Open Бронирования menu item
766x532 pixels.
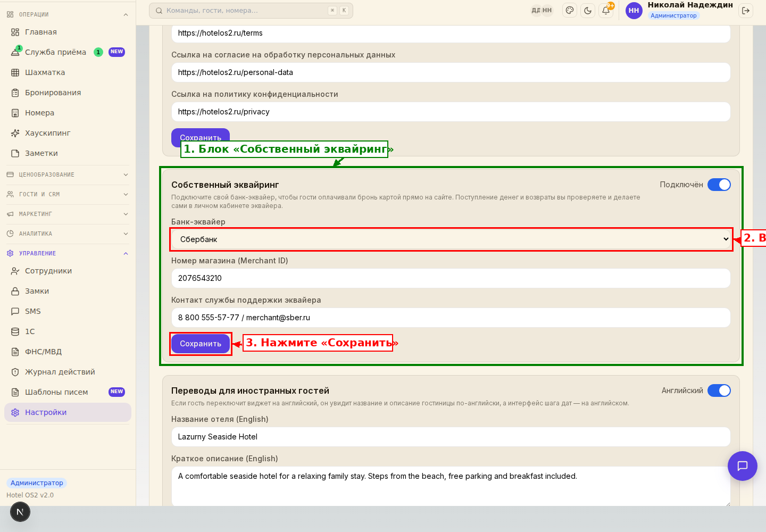(x=68, y=93)
